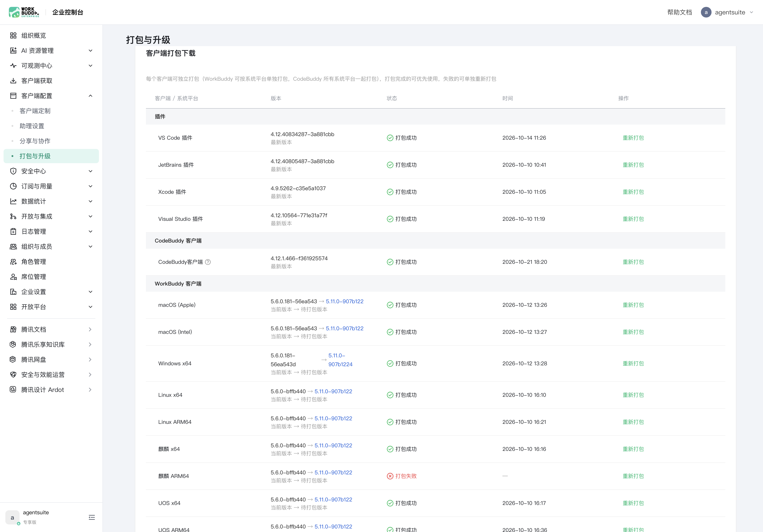
Task: Select the 打包与升级 submenu item
Action: point(51,156)
